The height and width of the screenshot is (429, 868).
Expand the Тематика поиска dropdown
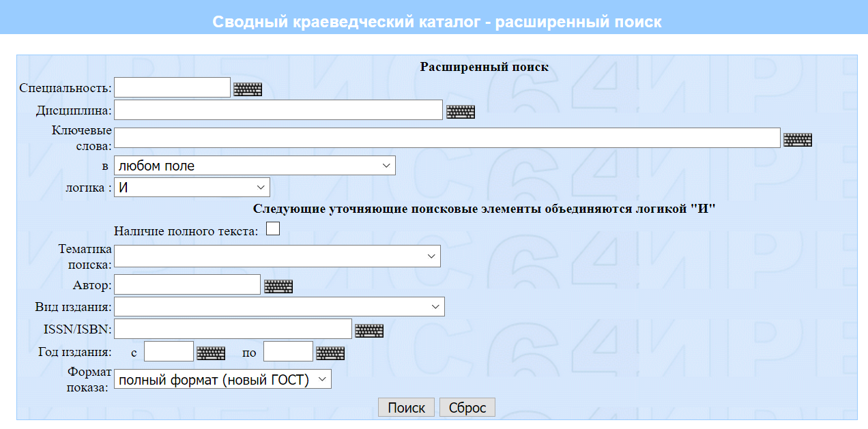click(277, 256)
